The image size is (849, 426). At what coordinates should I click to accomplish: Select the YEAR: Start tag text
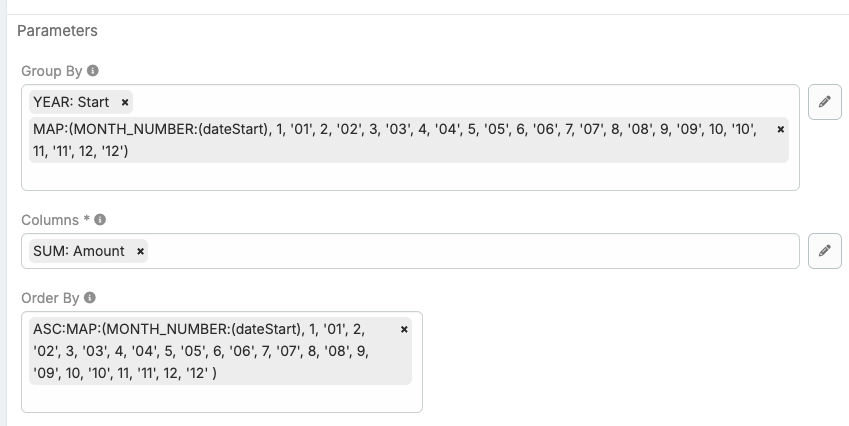[71, 102]
